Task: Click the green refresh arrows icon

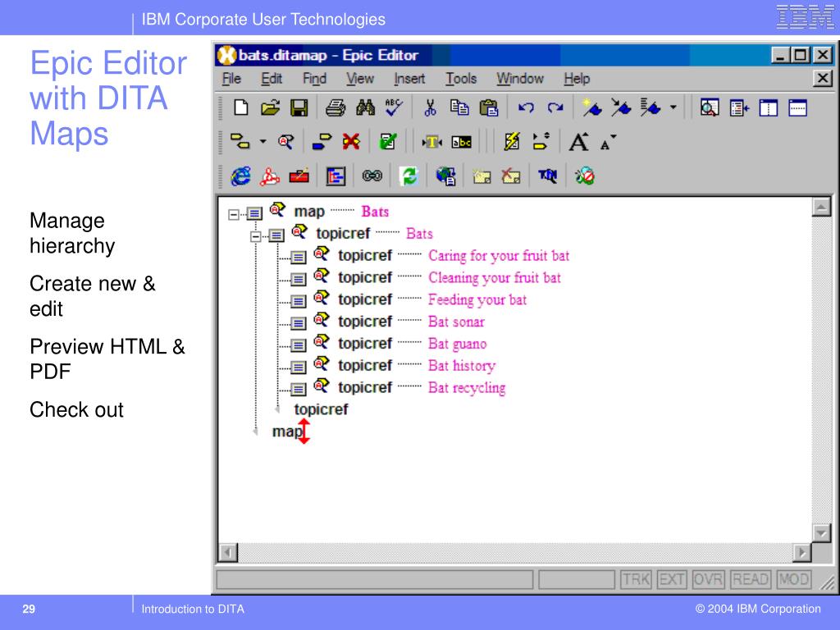Action: (x=409, y=176)
